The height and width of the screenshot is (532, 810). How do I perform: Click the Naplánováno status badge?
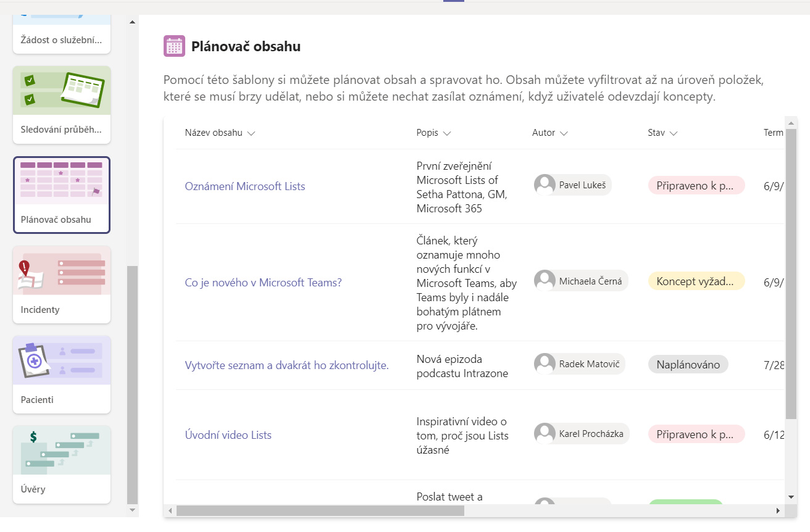click(x=688, y=364)
